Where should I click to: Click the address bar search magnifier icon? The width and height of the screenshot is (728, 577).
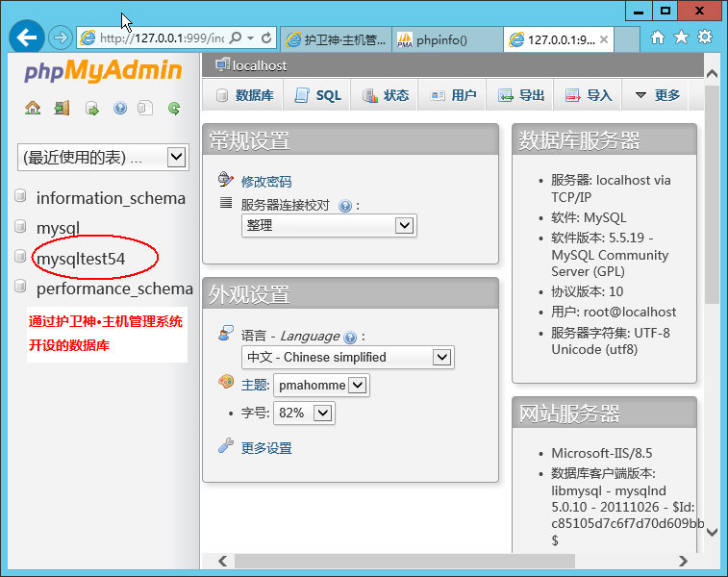(x=236, y=38)
